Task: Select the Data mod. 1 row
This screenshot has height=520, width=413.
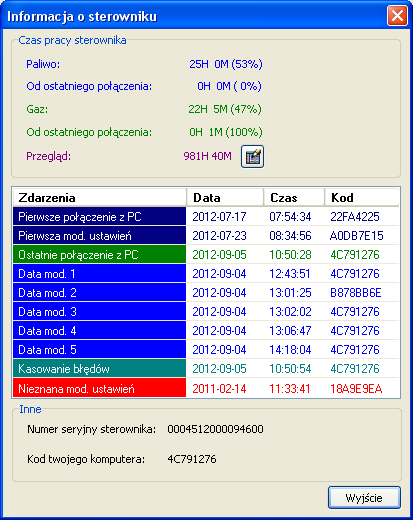Action: click(206, 274)
